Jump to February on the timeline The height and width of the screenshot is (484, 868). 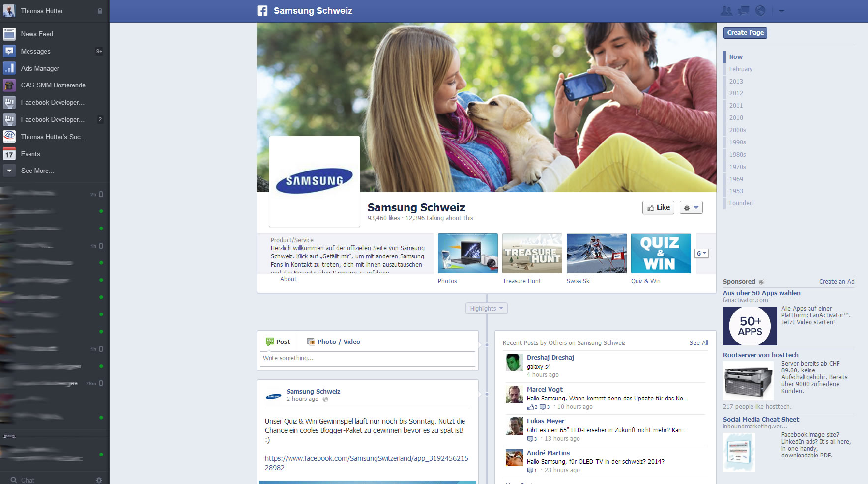click(x=741, y=69)
